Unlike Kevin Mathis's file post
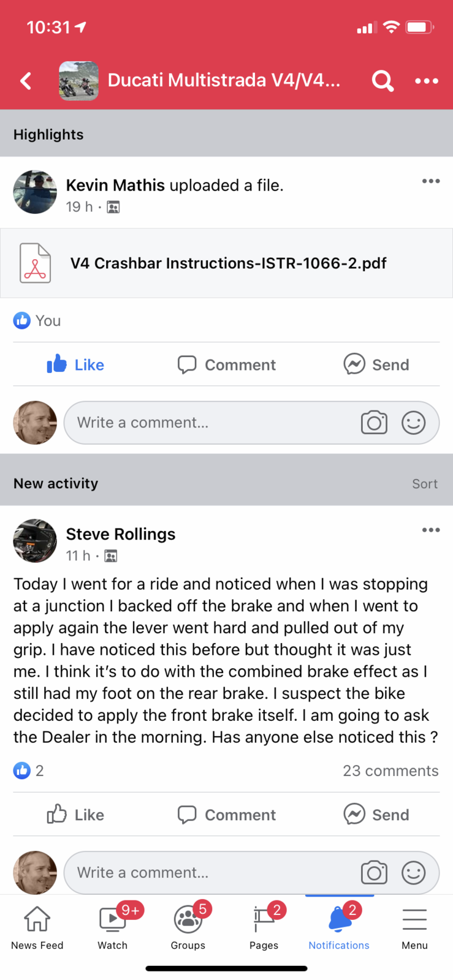The height and width of the screenshot is (980, 453). coord(76,365)
